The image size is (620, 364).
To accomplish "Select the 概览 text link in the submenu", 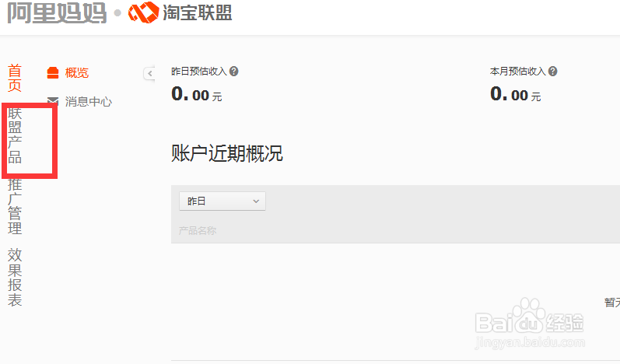I will (x=77, y=72).
